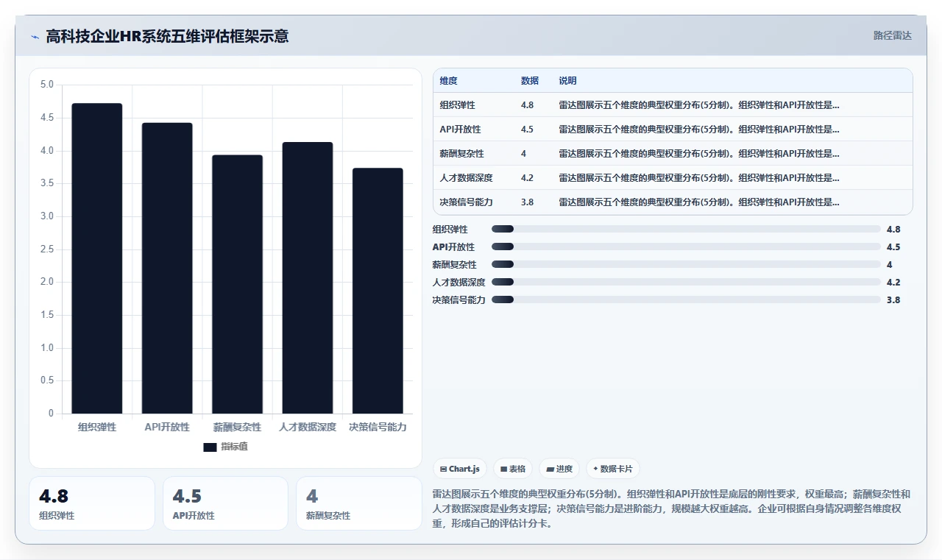
Task: Click the 决策信号能力 bar in the chart
Action: (378, 291)
